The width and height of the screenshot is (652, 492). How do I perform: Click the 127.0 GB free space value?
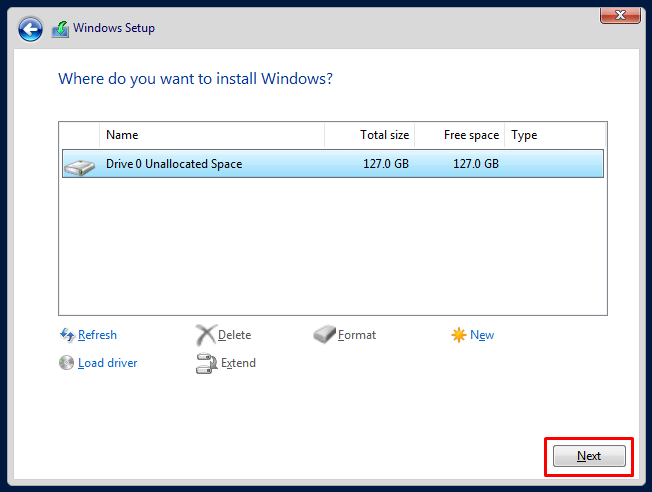click(476, 164)
